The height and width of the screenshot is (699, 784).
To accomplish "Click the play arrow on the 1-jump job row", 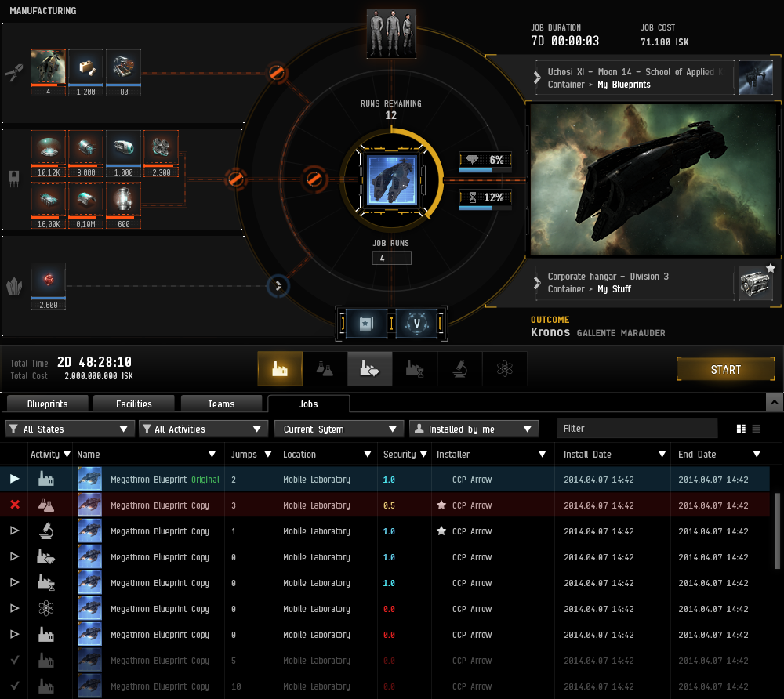I will tap(14, 531).
